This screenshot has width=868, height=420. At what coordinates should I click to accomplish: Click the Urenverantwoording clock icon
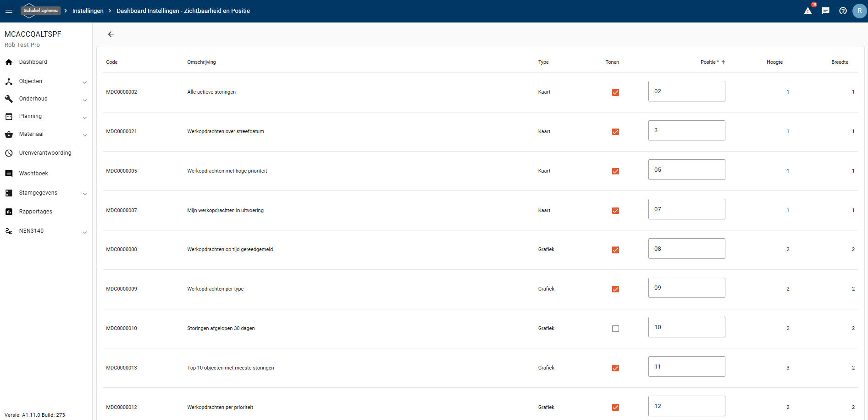(x=9, y=153)
